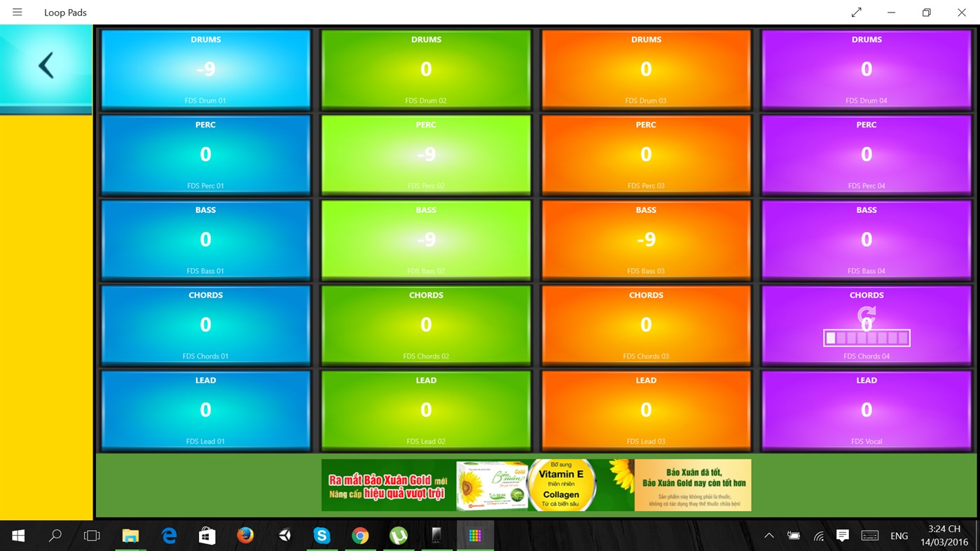This screenshot has height=551, width=980.
Task: Click the back arrow chevron
Action: (x=46, y=64)
